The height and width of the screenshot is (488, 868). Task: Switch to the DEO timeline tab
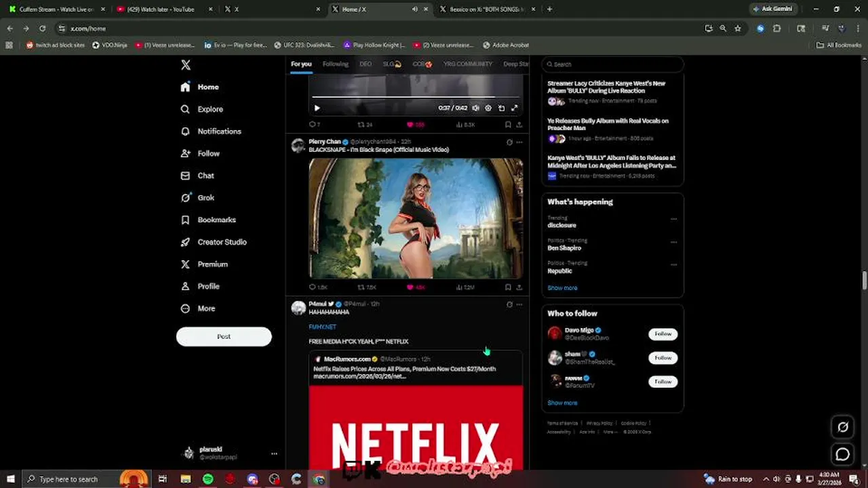pyautogui.click(x=366, y=64)
